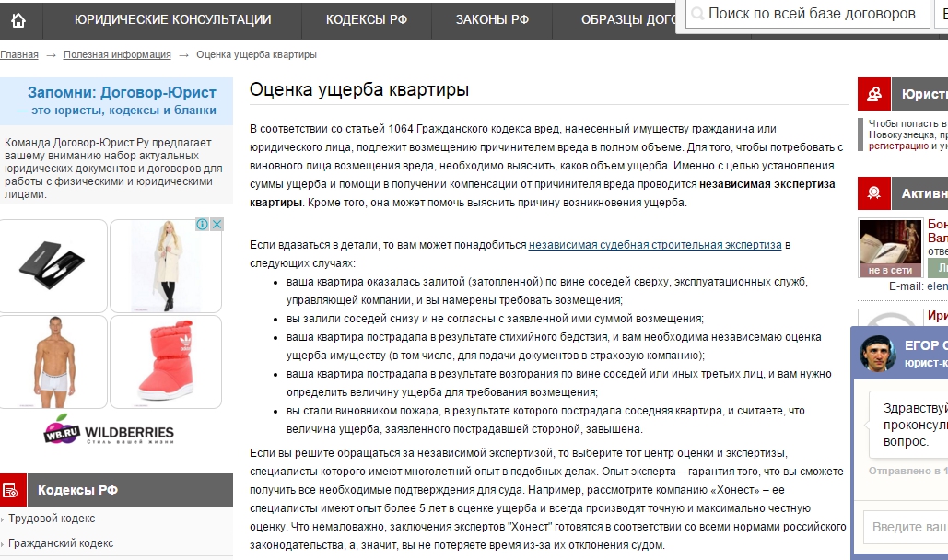Open Юридические консультации menu

[173, 20]
